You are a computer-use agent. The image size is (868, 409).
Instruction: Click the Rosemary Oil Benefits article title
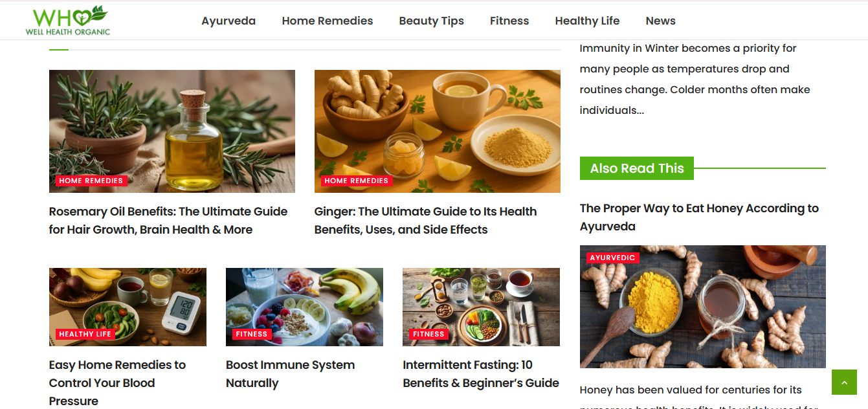pyautogui.click(x=168, y=221)
